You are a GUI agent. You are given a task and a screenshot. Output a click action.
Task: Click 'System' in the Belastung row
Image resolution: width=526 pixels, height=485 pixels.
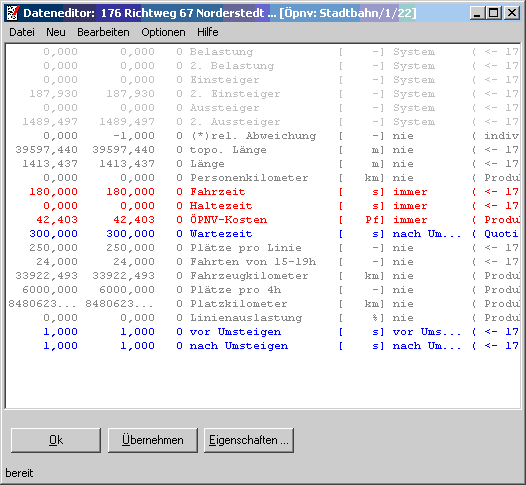click(414, 52)
